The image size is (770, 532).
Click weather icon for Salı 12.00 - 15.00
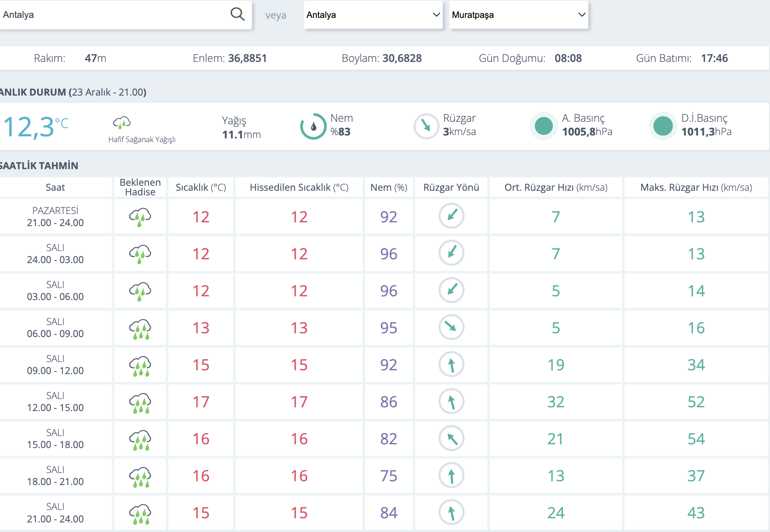click(140, 403)
